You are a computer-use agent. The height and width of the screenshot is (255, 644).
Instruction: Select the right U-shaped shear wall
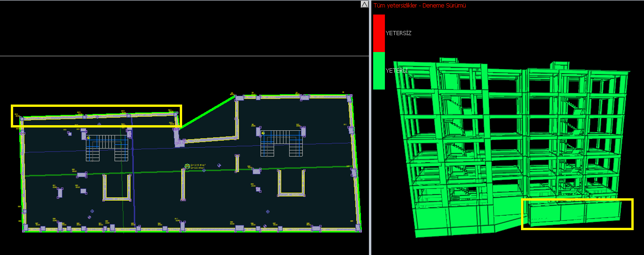291,183
